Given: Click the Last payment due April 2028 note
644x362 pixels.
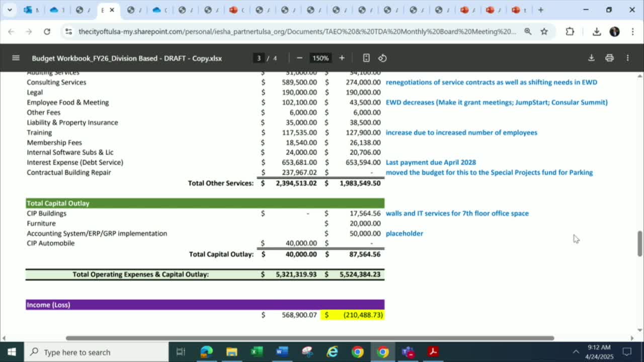Looking at the screenshot, I should [431, 162].
